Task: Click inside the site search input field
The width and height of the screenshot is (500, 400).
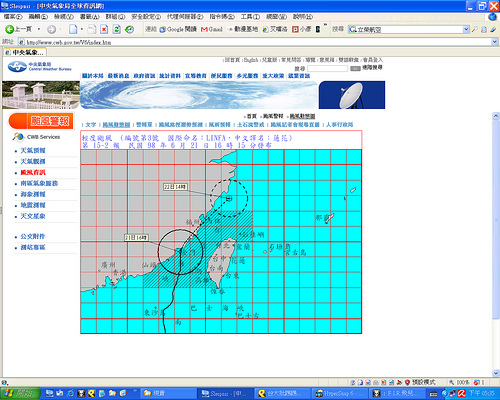Action: pos(327,68)
